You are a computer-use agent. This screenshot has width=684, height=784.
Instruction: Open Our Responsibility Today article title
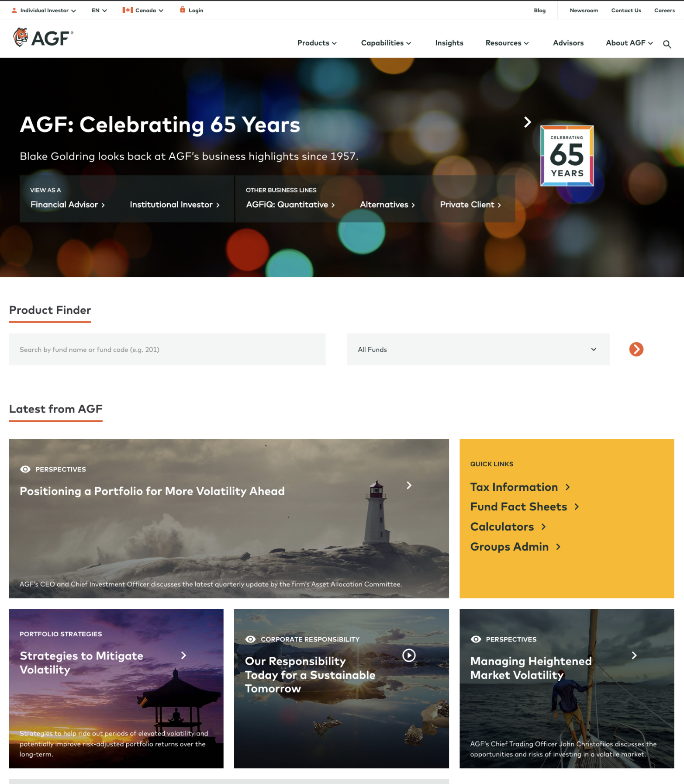pyautogui.click(x=310, y=675)
